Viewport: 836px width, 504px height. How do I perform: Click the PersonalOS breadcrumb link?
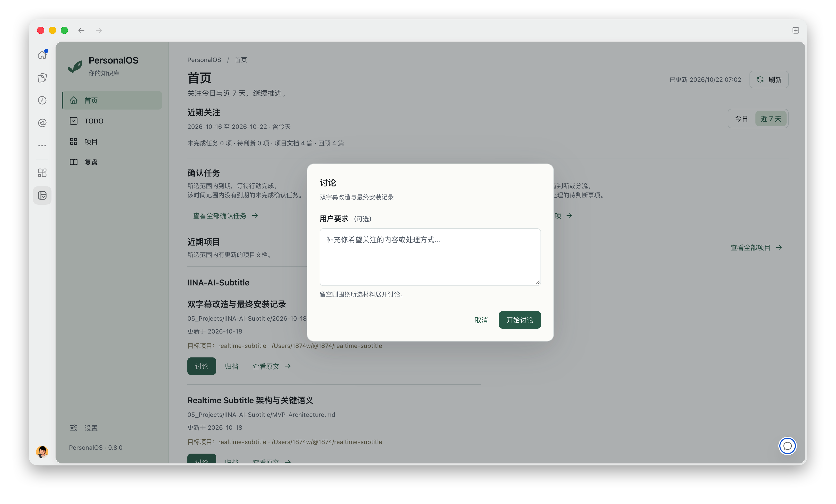click(x=204, y=60)
